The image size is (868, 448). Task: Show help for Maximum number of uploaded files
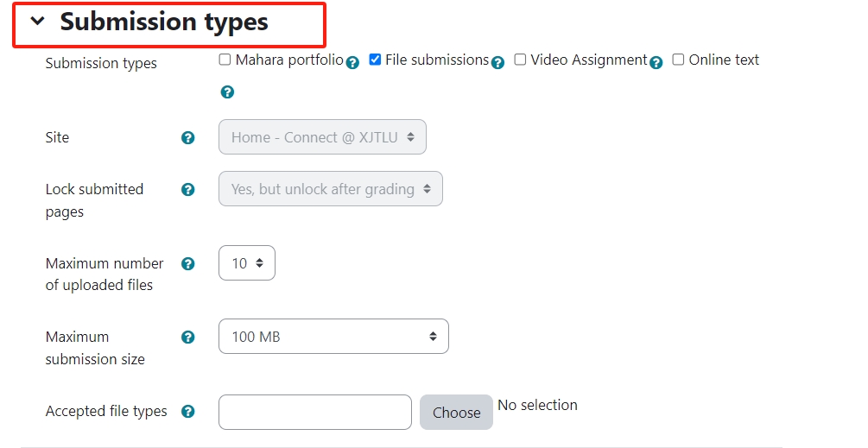(188, 264)
